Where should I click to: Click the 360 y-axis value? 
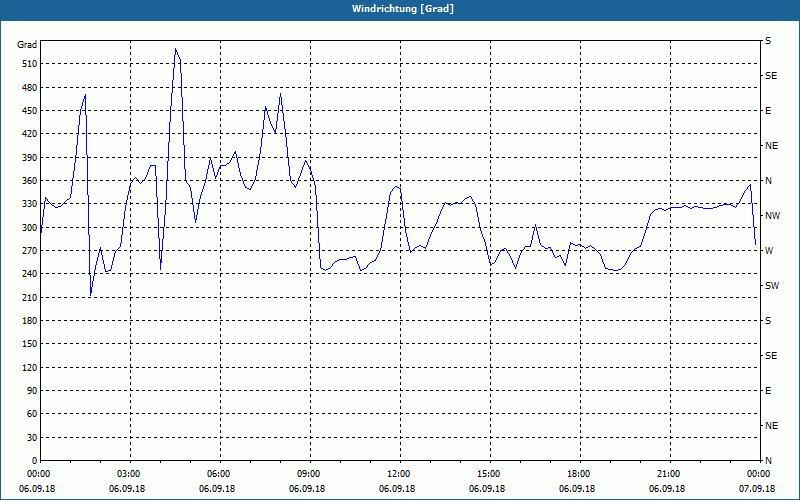pos(30,181)
